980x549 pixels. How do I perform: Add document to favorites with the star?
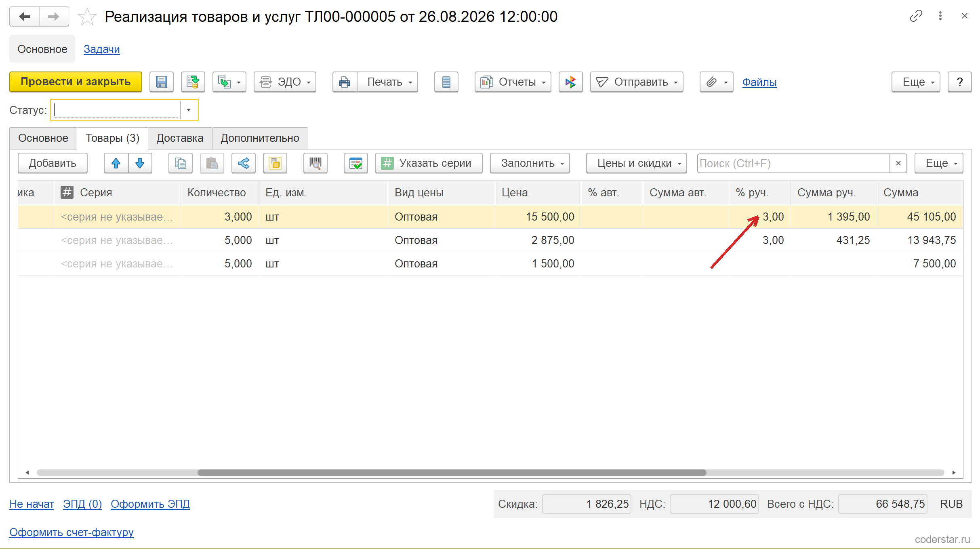click(87, 17)
